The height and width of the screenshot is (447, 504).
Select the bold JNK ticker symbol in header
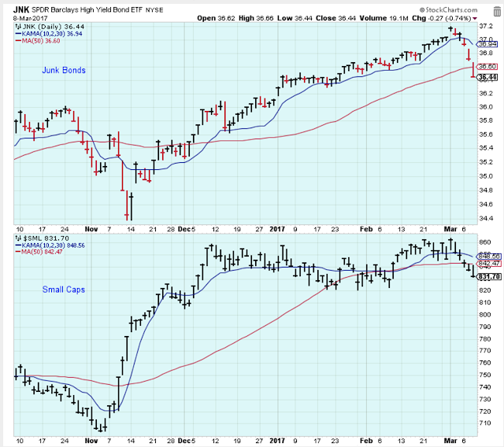[21, 10]
